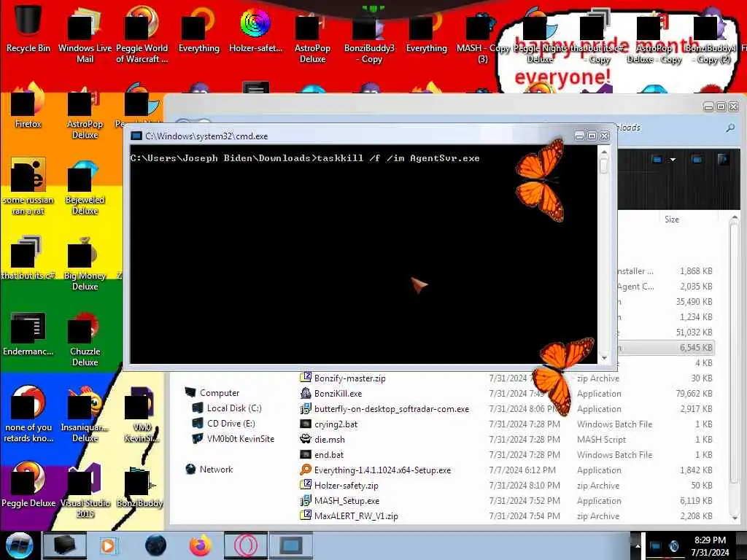This screenshot has height=560, width=747.
Task: Open the Windows Live Mail desktop icon
Action: pyautogui.click(x=85, y=37)
